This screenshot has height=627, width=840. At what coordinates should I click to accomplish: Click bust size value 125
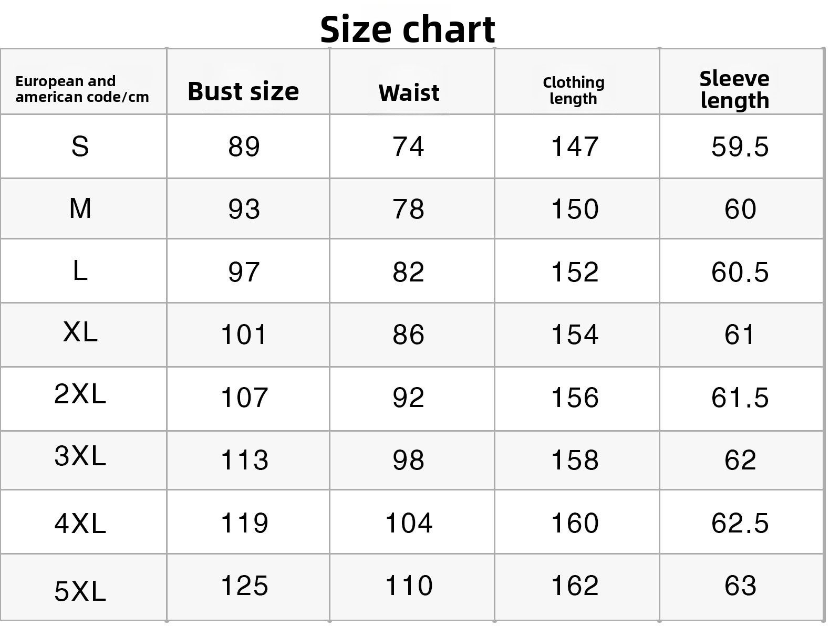pos(244,586)
